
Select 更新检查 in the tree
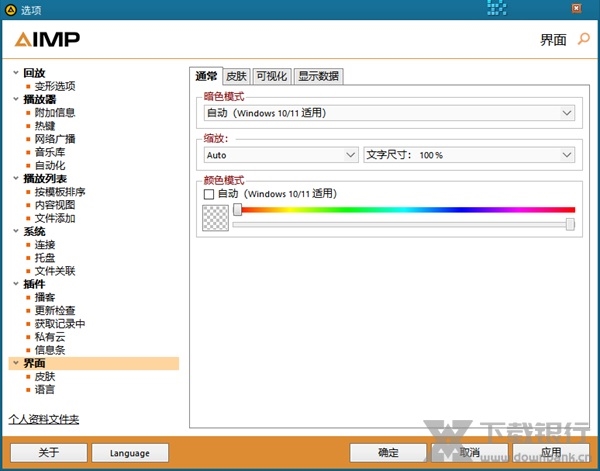click(x=55, y=310)
